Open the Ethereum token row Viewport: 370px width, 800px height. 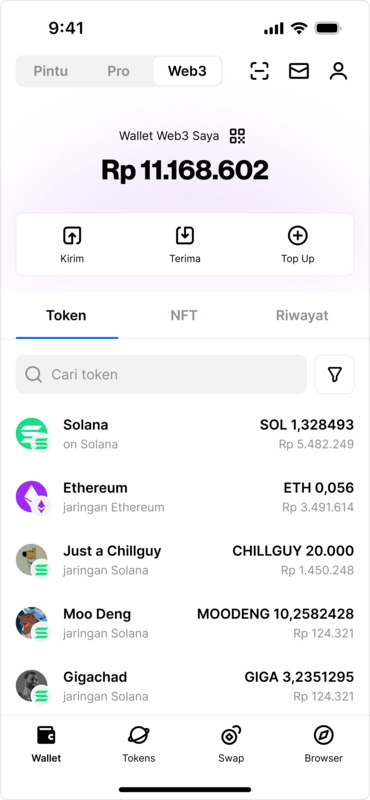point(185,497)
